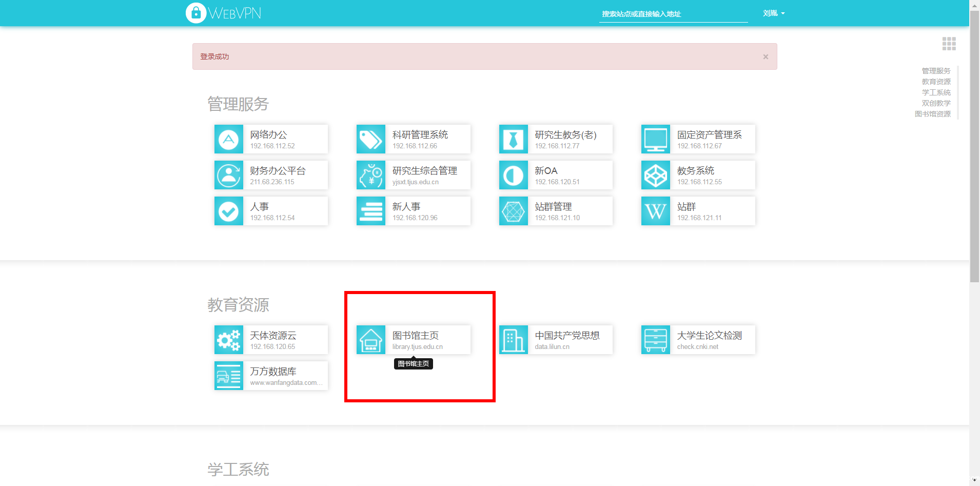Click the site search address input field
980x486 pixels.
pyautogui.click(x=673, y=14)
